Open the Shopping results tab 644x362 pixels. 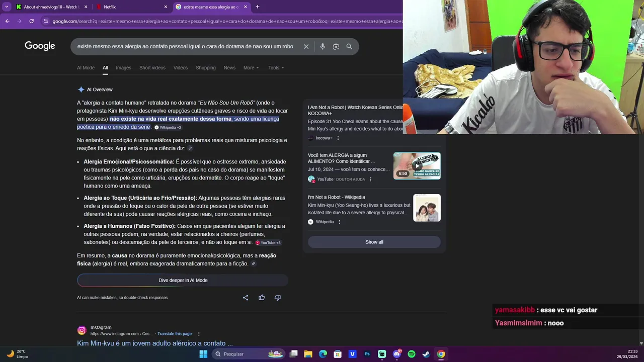[x=206, y=68]
